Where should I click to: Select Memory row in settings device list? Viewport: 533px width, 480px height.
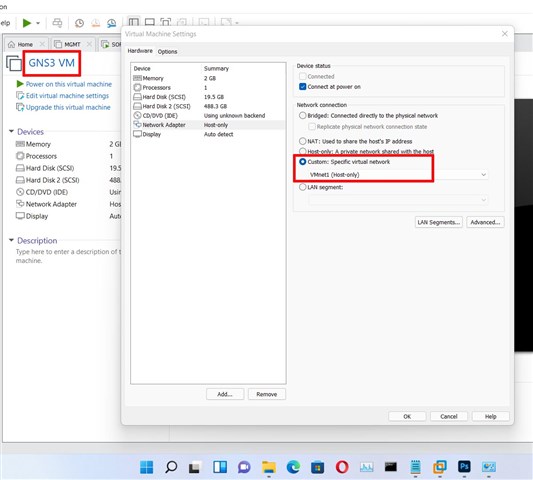208,78
